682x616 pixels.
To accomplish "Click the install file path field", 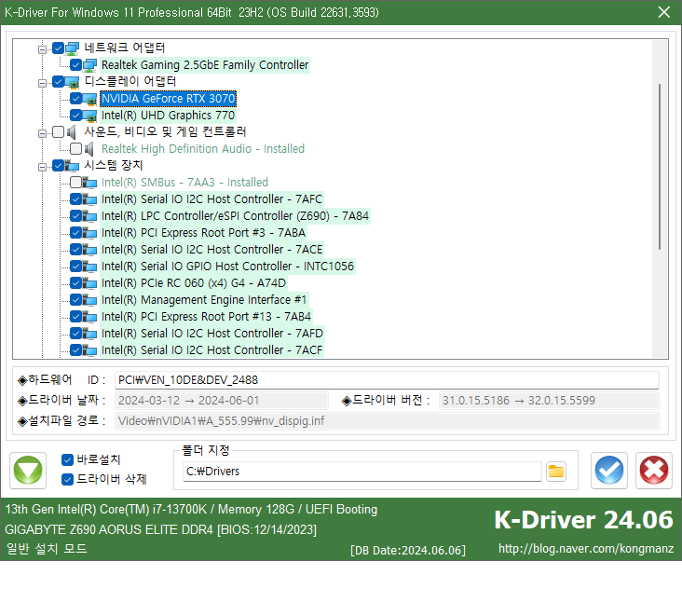I will click(x=387, y=420).
